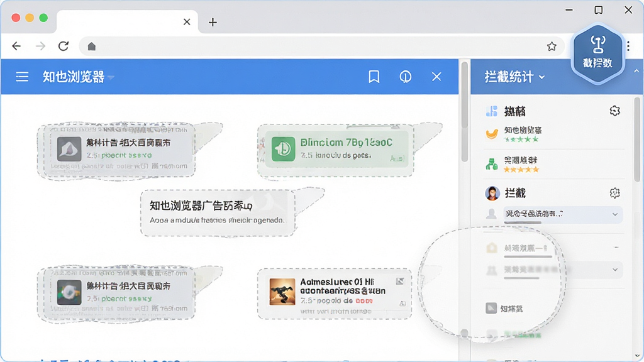Open the info icon in blue header
The width and height of the screenshot is (644, 362).
tap(406, 77)
